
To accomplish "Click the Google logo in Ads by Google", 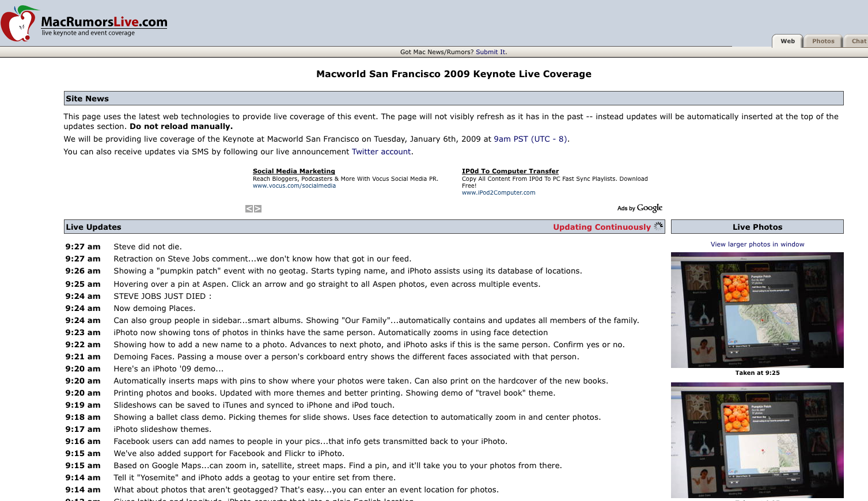I will coord(650,208).
